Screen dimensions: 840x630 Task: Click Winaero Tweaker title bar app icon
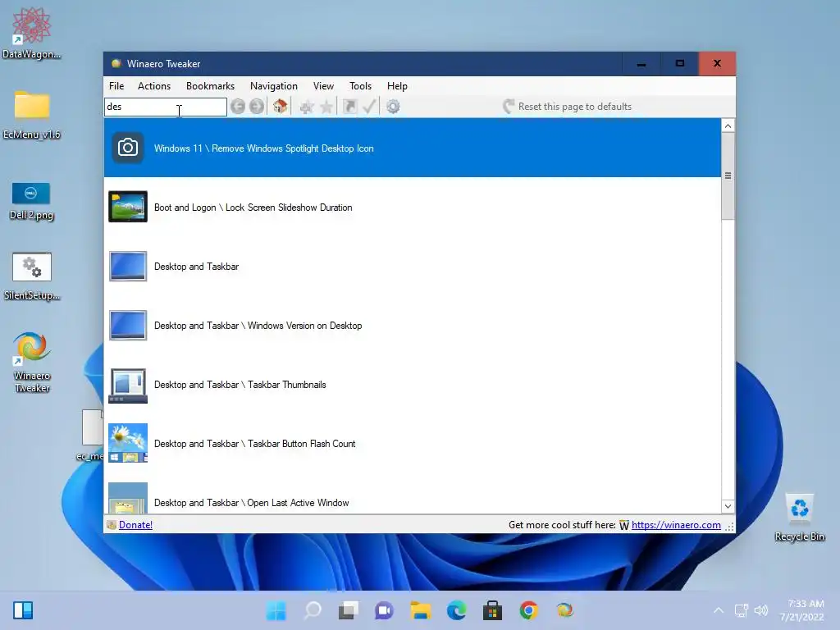pos(116,64)
